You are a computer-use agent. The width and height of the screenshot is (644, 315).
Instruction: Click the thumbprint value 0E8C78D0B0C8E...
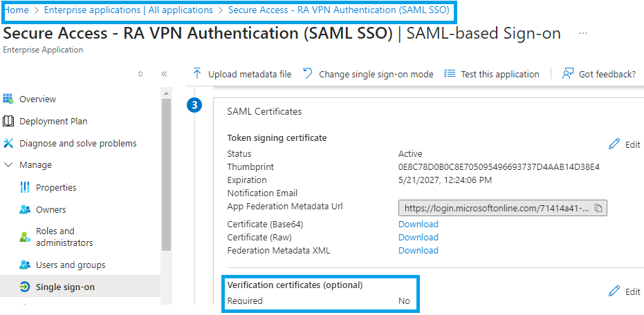click(x=499, y=167)
